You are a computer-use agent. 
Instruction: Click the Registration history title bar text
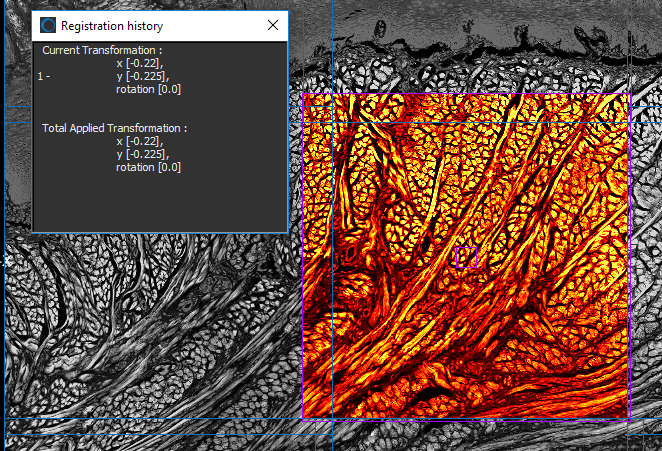coord(112,26)
